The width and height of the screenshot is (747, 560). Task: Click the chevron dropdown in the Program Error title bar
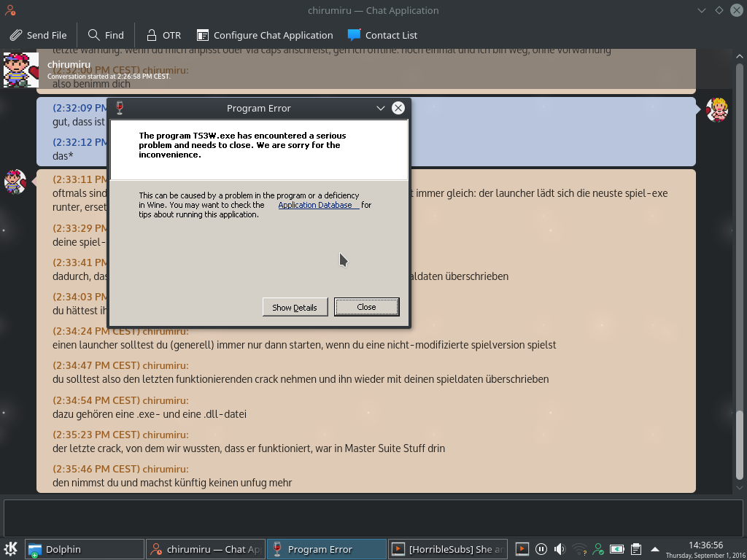tap(380, 108)
